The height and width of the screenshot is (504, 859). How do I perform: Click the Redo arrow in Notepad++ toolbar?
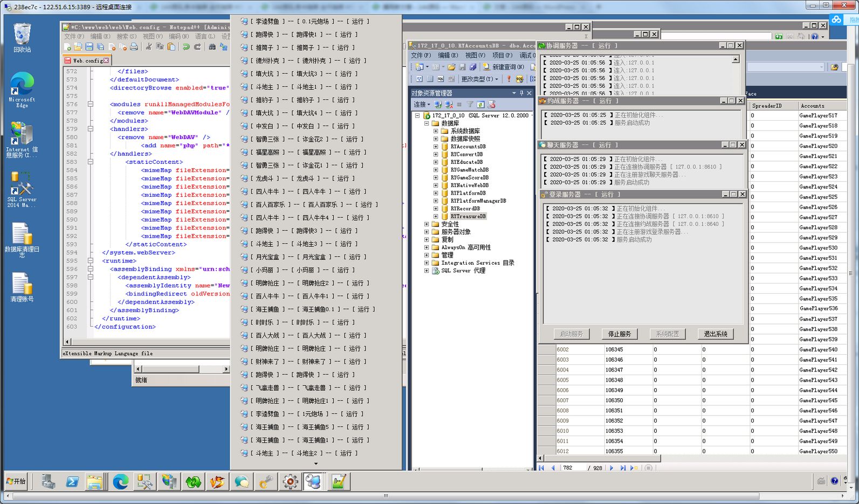[197, 47]
